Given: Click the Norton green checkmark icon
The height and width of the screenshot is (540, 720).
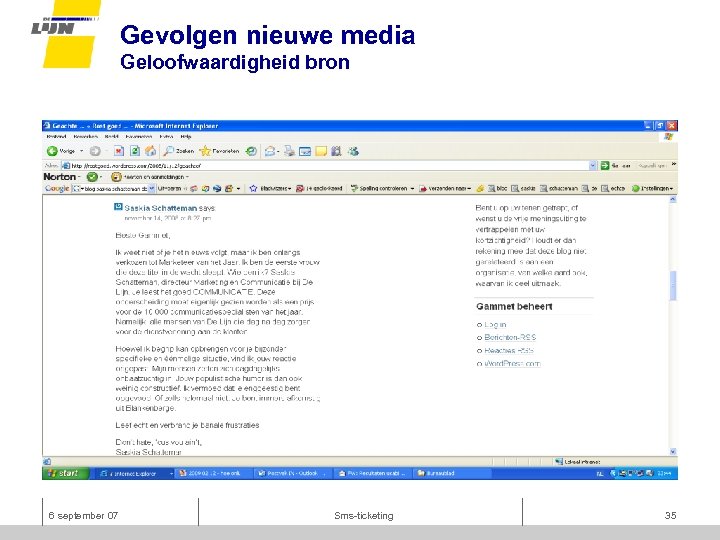Looking at the screenshot, I should [92, 176].
